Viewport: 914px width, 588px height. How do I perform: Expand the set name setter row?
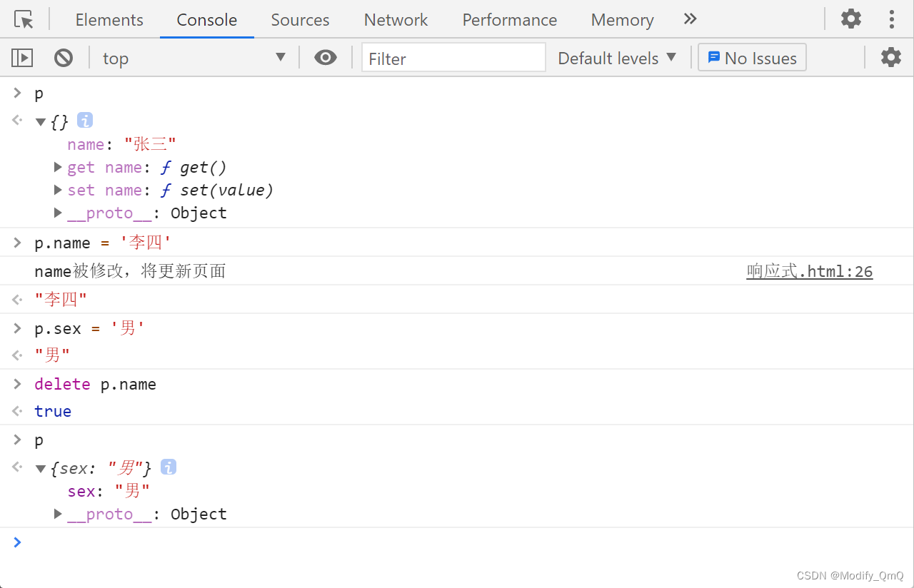click(59, 191)
